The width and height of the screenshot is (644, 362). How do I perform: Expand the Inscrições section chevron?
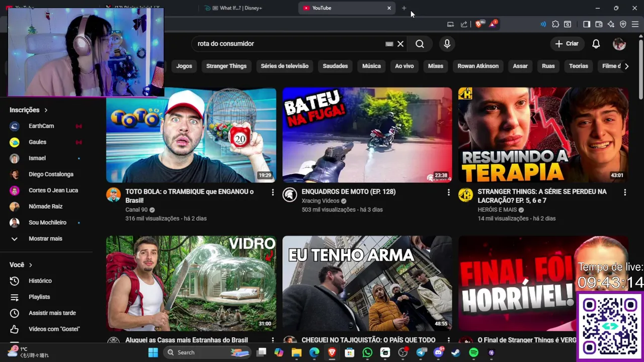click(x=46, y=110)
